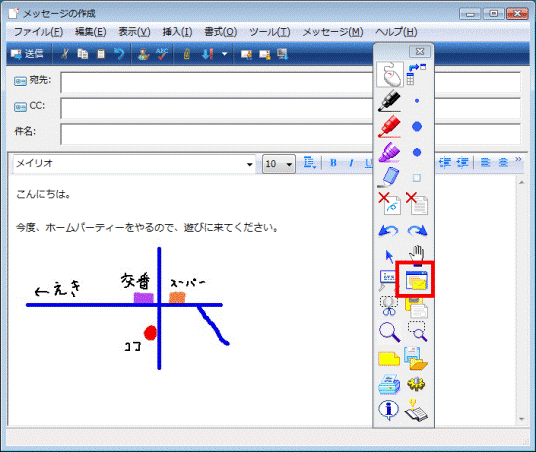Open the 挿入(I) menu

[x=177, y=32]
